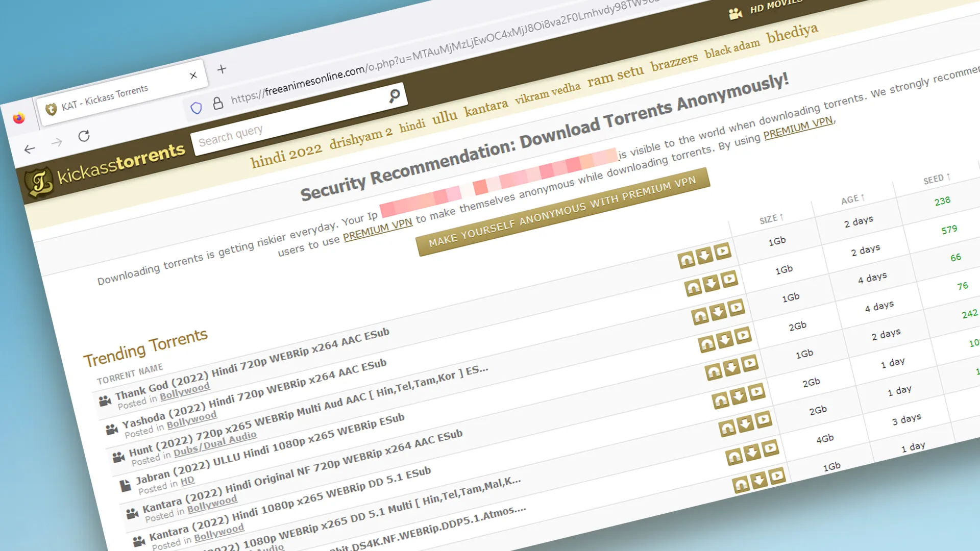Click the search magnifier icon in KAT search box
Image resolution: width=980 pixels, height=551 pixels.
(394, 95)
